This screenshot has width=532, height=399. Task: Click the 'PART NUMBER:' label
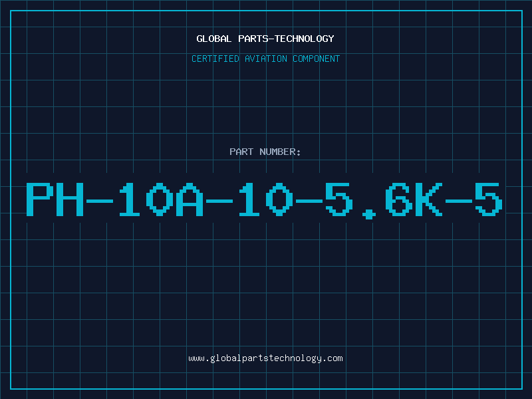tap(265, 152)
